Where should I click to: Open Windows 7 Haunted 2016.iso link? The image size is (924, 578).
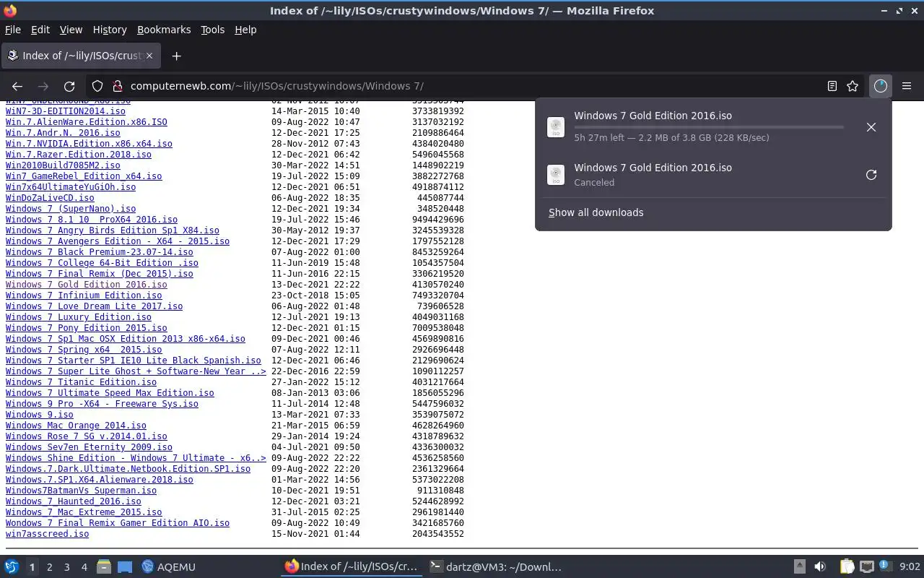[x=73, y=501]
